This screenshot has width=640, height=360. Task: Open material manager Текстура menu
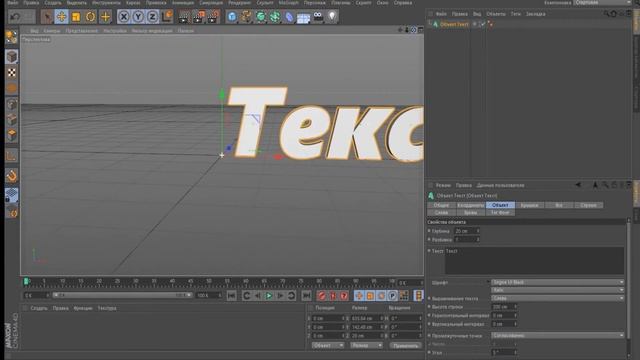[107, 308]
